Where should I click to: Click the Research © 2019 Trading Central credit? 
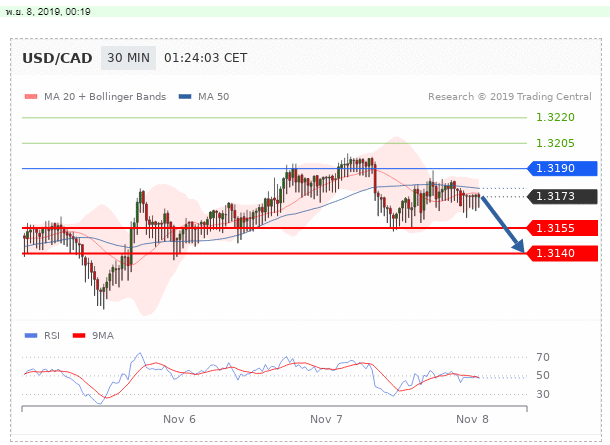click(510, 96)
